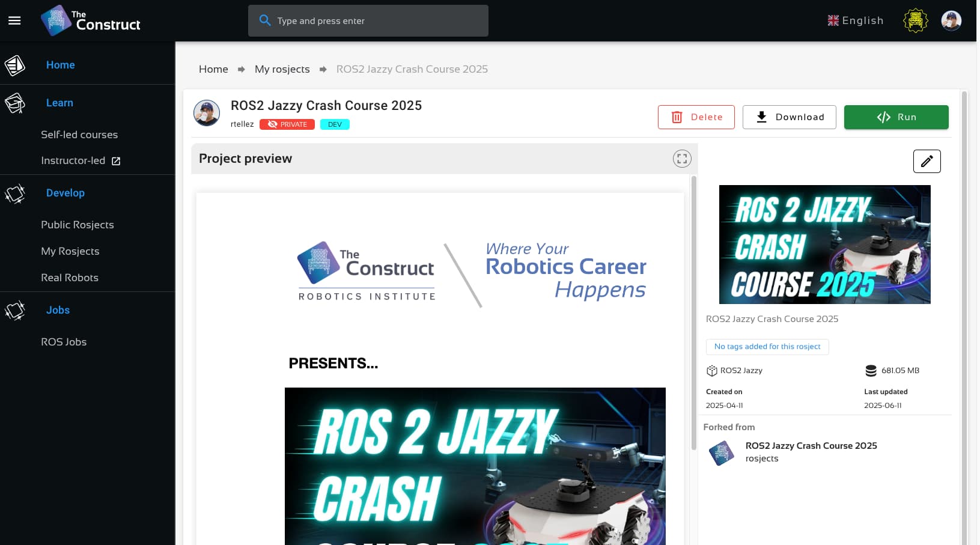The height and width of the screenshot is (545, 980).
Task: Click the 2025-06-11 last updated date
Action: [x=883, y=406]
